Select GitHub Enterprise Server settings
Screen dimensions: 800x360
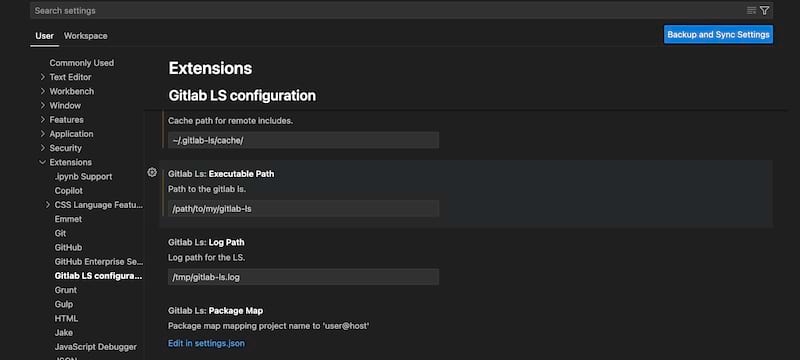[x=99, y=262]
